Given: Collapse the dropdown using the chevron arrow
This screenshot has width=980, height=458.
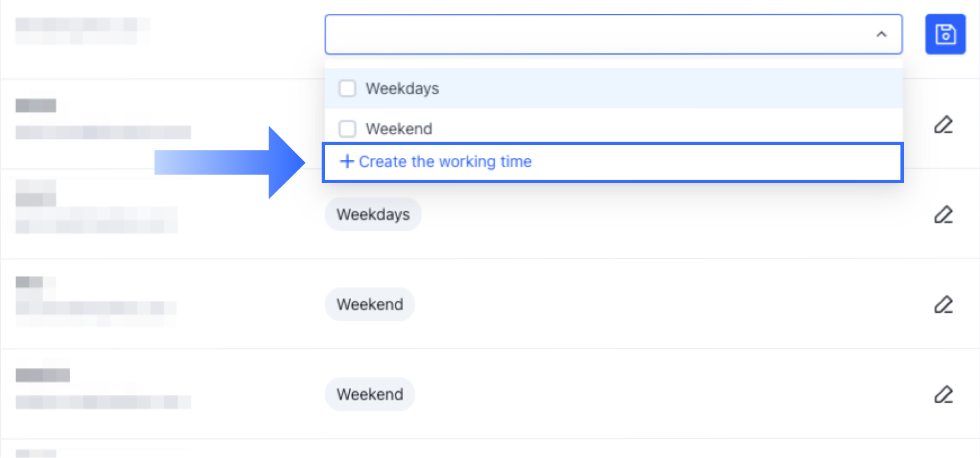Looking at the screenshot, I should (881, 35).
